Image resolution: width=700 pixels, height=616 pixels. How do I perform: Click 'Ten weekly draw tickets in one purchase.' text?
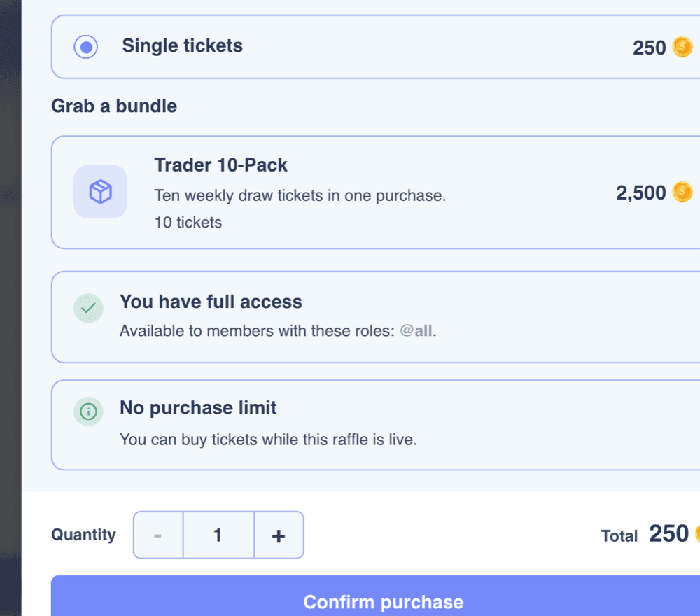tap(300, 195)
